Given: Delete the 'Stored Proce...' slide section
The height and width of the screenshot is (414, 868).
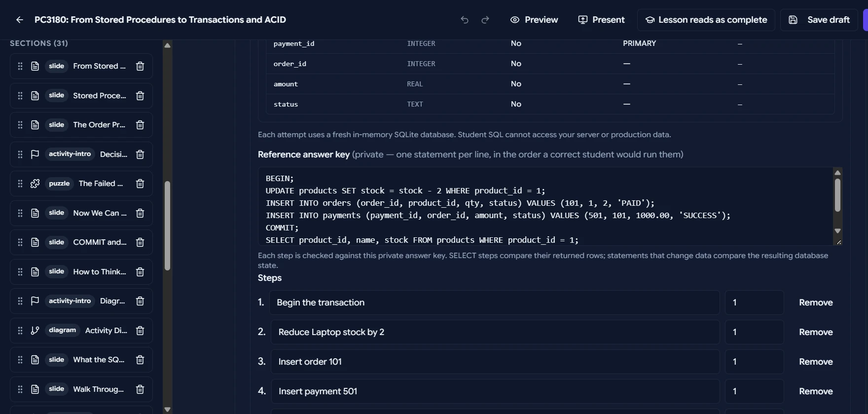Looking at the screenshot, I should tap(140, 96).
